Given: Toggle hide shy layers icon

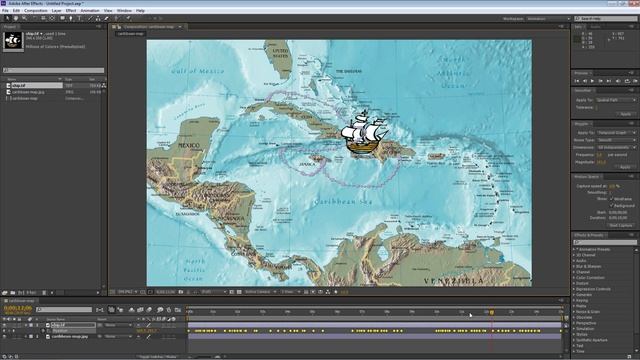Looking at the screenshot, I should click(131, 310).
